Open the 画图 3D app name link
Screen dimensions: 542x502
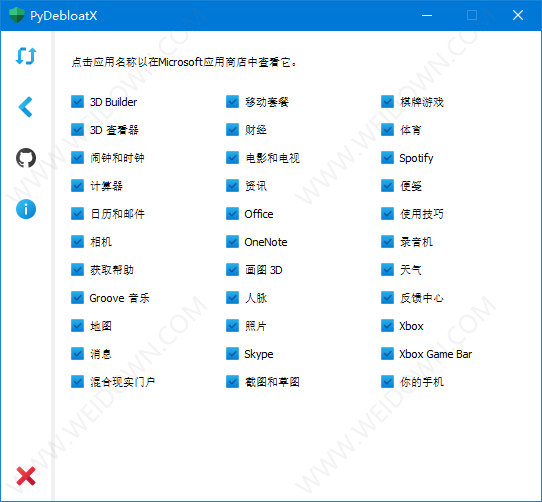coord(264,270)
